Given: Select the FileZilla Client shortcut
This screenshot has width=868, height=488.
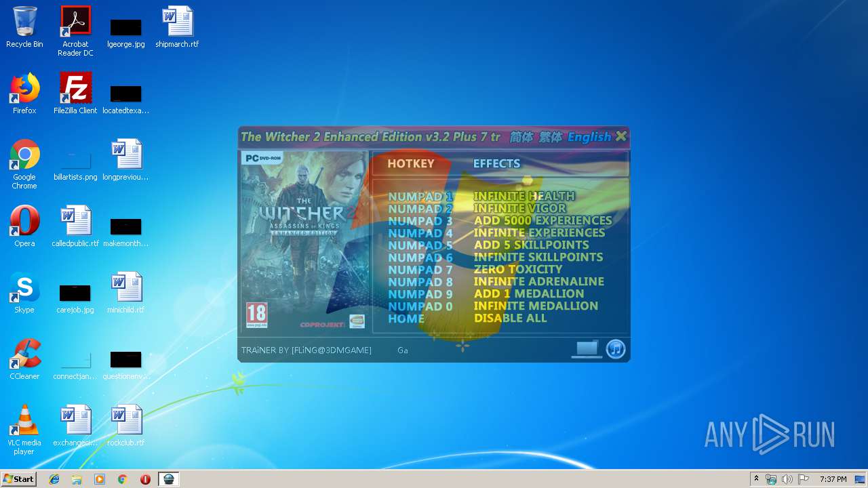Looking at the screenshot, I should (x=75, y=94).
